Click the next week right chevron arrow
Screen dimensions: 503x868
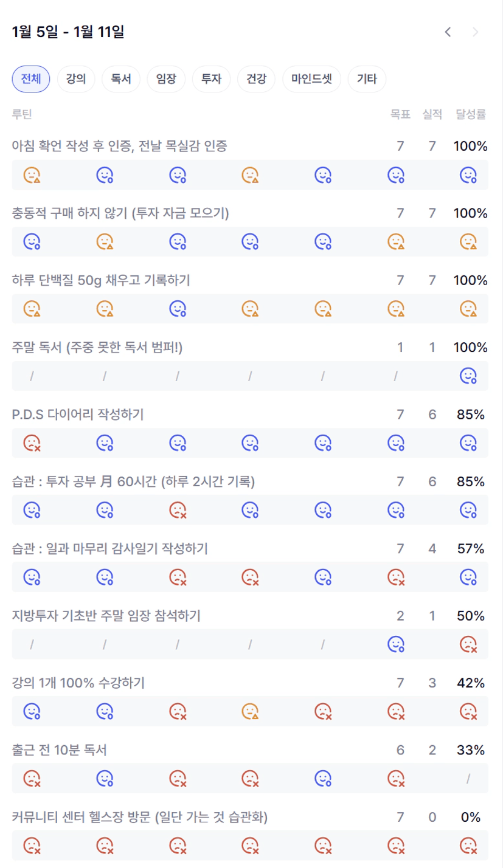(476, 32)
